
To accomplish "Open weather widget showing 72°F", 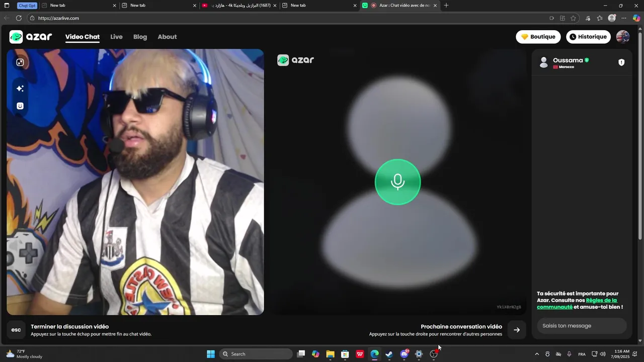I will click(24, 354).
